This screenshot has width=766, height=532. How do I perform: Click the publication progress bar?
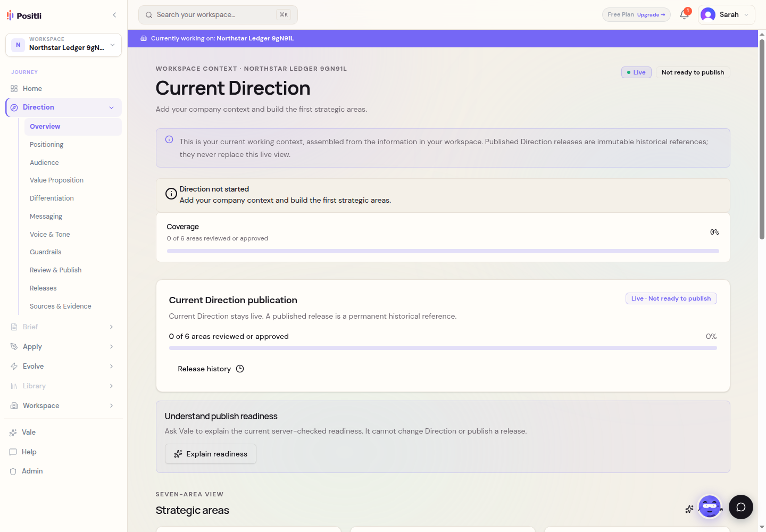[443, 348]
